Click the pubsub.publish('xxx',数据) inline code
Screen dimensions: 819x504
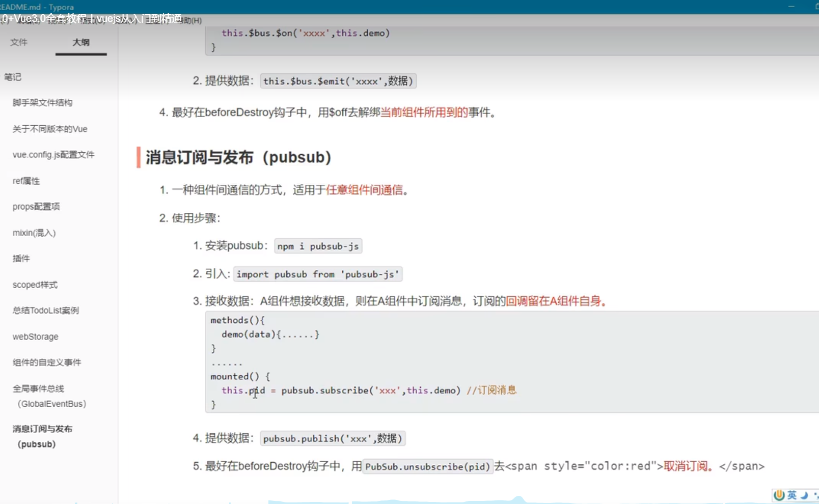[333, 438]
